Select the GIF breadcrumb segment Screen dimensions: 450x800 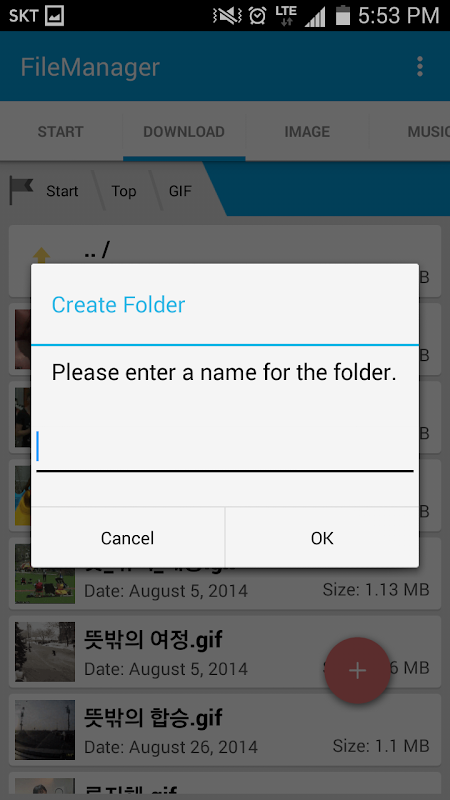(x=180, y=191)
